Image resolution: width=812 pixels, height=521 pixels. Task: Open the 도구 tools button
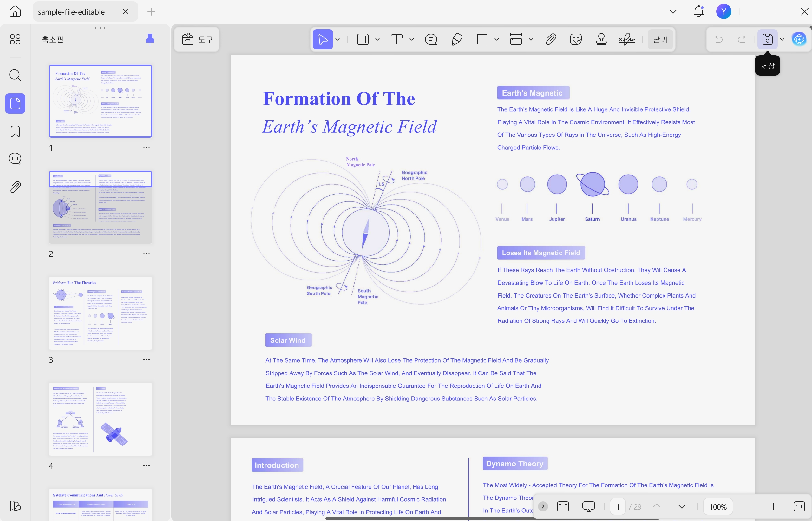[197, 39]
